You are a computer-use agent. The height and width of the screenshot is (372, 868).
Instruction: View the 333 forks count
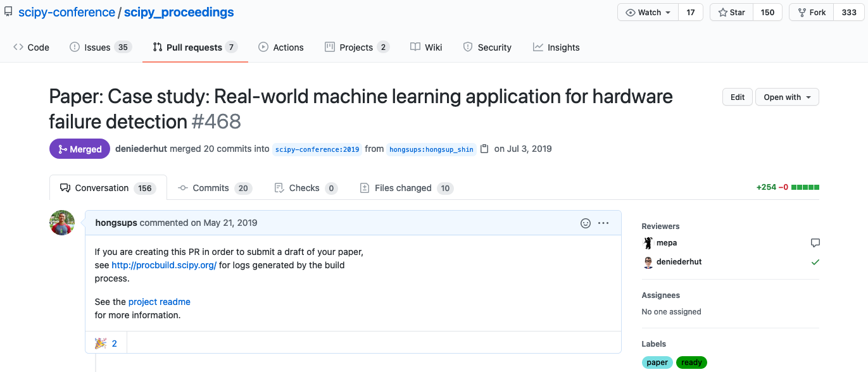tap(849, 13)
